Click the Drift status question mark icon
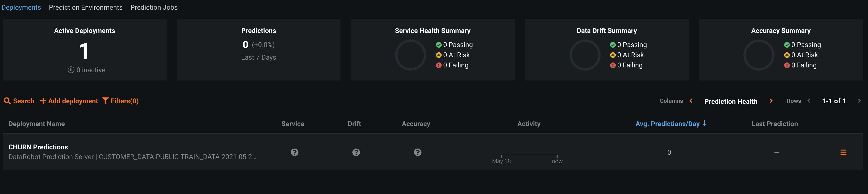 [356, 152]
